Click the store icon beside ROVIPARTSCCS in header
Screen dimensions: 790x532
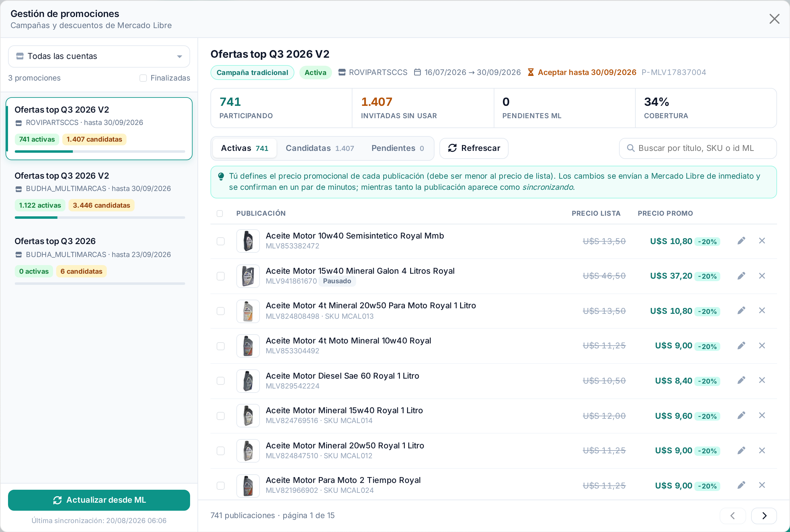[x=342, y=72]
